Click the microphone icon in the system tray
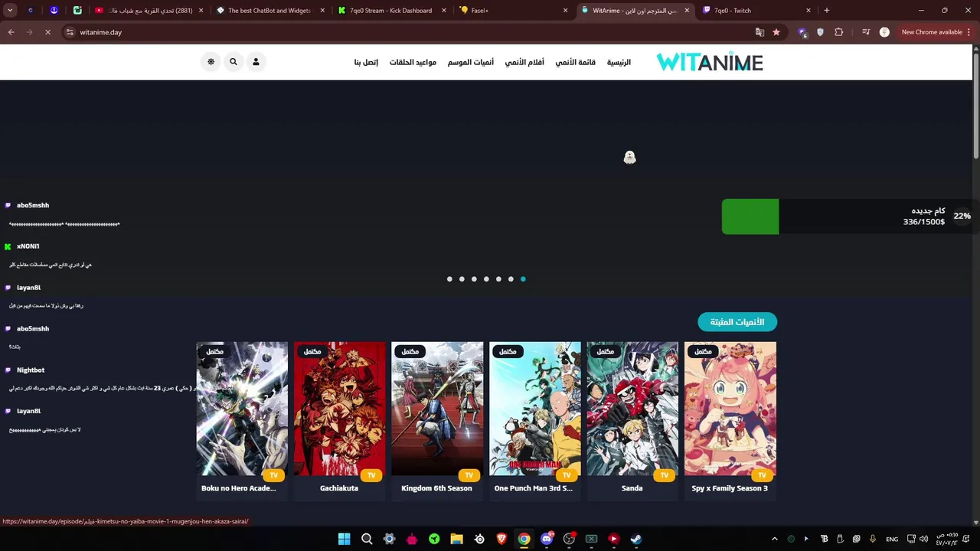This screenshot has width=980, height=551. point(873,539)
